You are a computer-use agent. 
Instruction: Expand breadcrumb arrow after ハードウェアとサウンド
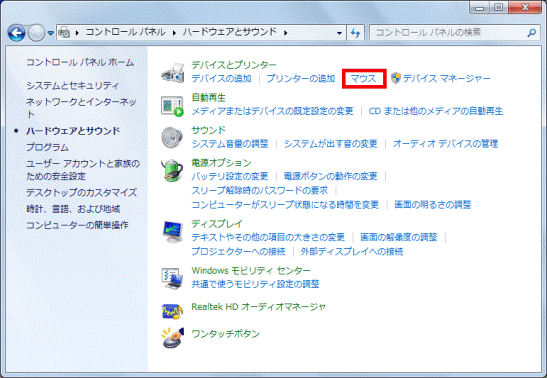click(x=286, y=33)
